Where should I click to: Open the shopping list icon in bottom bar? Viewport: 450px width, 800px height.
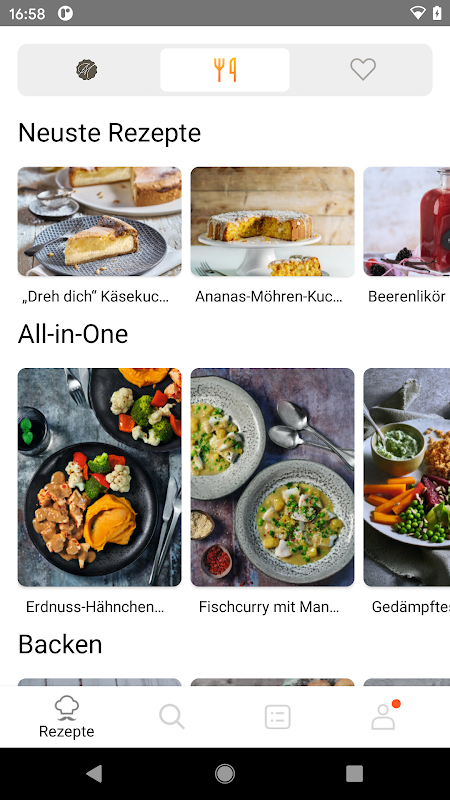click(x=278, y=717)
